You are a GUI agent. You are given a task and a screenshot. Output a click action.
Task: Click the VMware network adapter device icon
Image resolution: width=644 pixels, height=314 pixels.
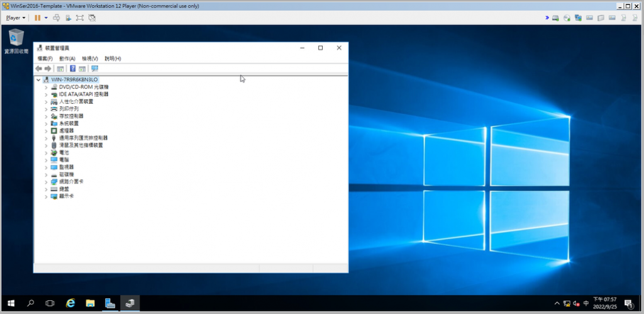click(x=579, y=18)
